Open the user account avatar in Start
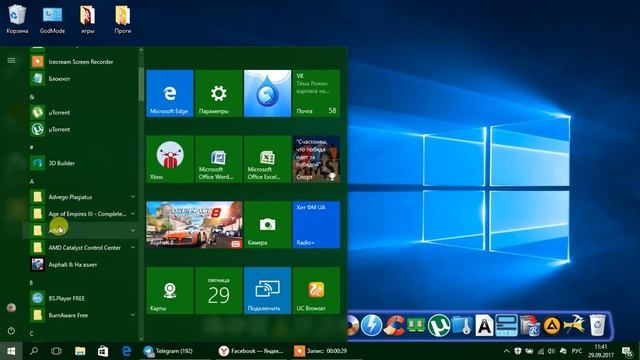This screenshot has width=640, height=360. click(11, 307)
